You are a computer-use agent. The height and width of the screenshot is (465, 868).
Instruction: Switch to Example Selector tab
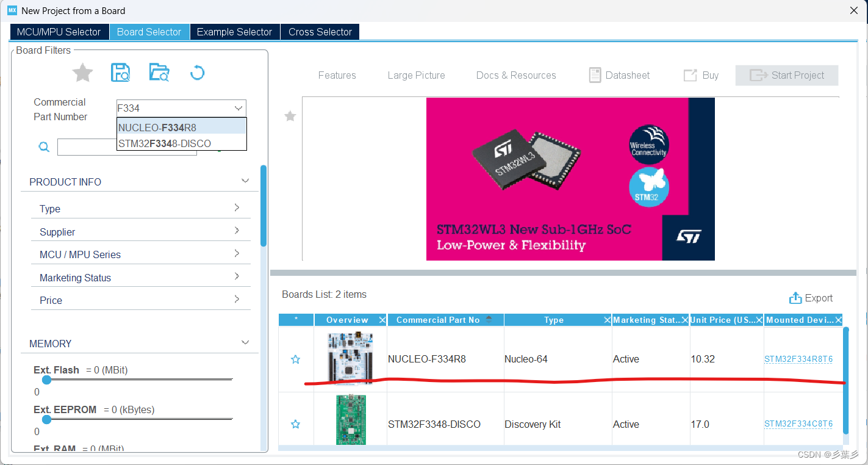[234, 32]
